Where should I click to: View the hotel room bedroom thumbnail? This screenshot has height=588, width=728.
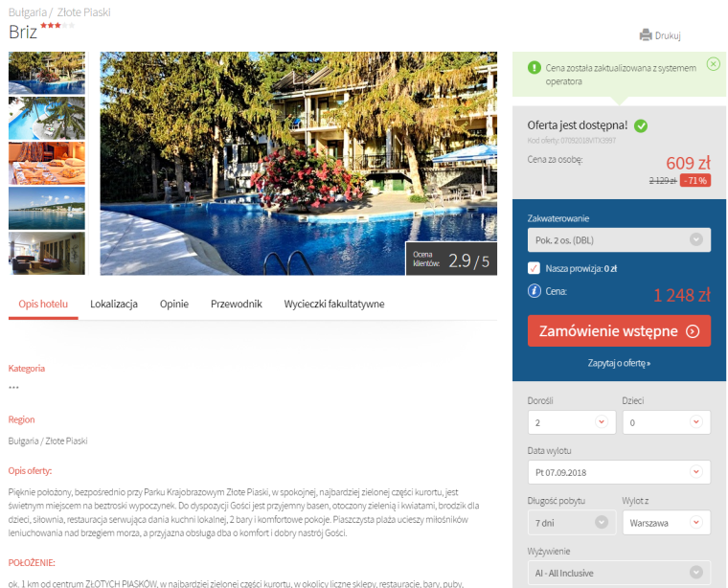click(47, 164)
